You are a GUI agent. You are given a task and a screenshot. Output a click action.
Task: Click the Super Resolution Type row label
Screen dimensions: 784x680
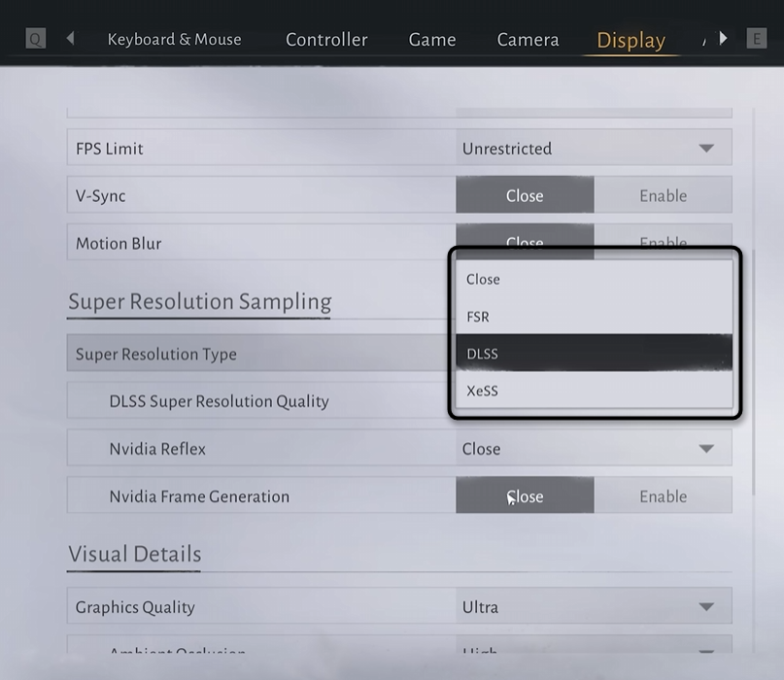(x=156, y=354)
